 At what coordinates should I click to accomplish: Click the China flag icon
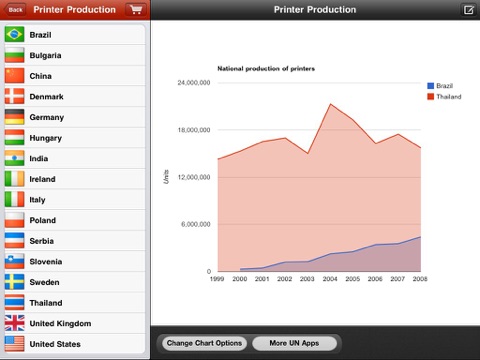14,76
